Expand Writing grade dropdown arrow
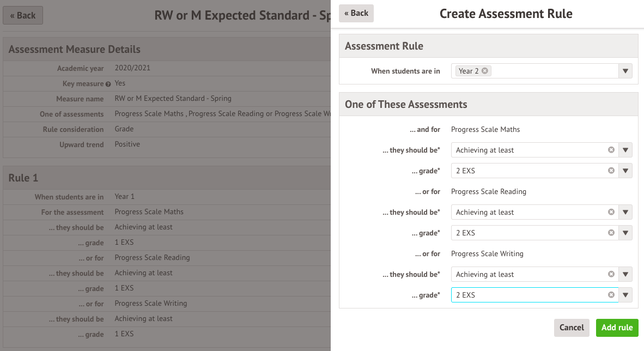Image resolution: width=644 pixels, height=351 pixels. click(625, 295)
